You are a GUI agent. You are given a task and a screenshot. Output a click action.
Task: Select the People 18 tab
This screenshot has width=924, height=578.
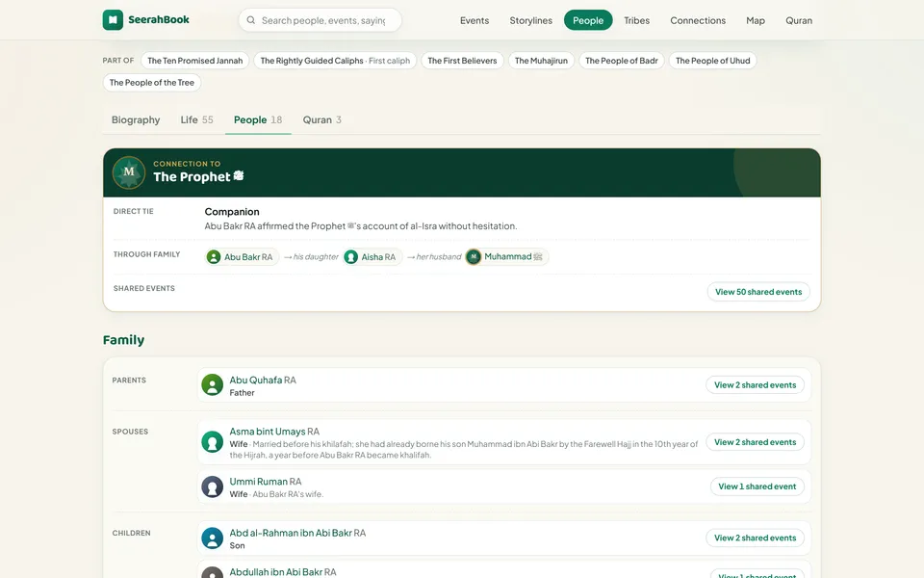[258, 119]
